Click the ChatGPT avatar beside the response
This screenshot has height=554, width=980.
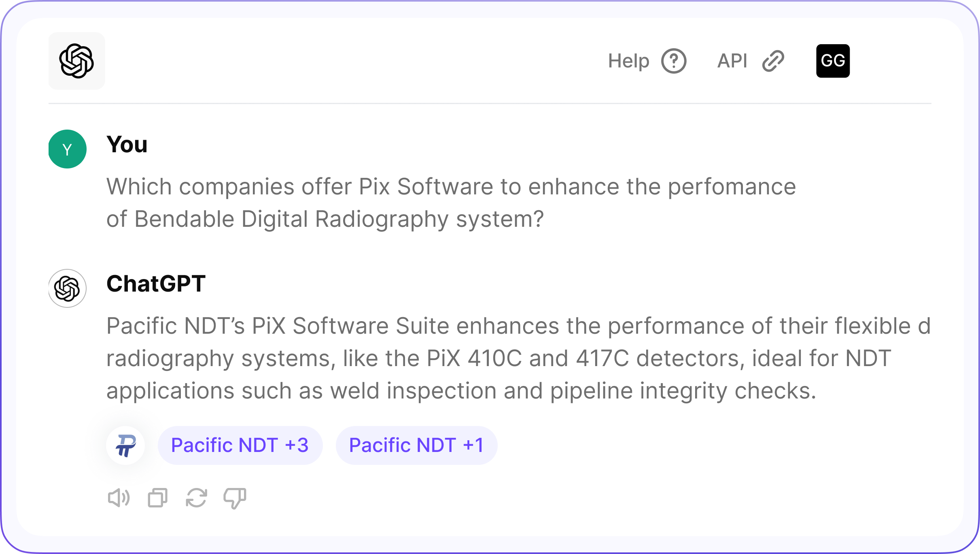(68, 288)
